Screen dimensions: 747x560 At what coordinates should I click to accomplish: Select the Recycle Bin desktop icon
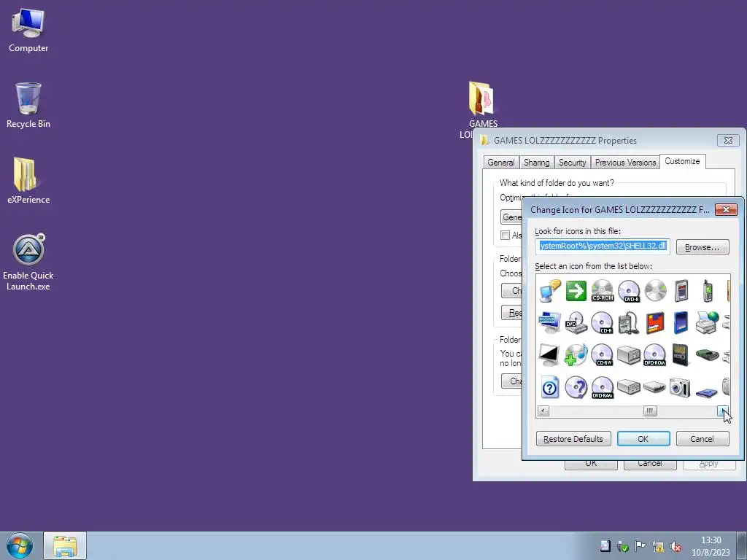pyautogui.click(x=28, y=105)
